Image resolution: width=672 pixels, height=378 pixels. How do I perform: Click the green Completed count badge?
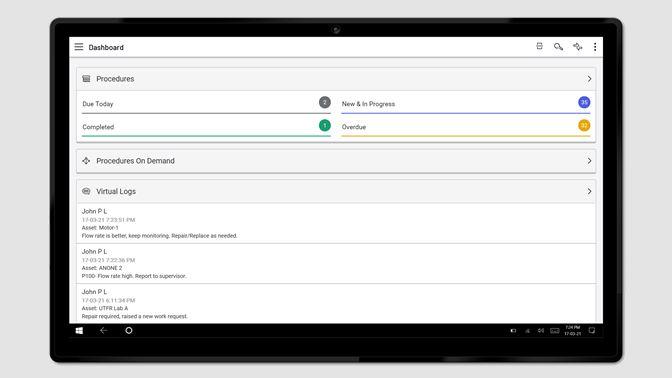coord(325,126)
